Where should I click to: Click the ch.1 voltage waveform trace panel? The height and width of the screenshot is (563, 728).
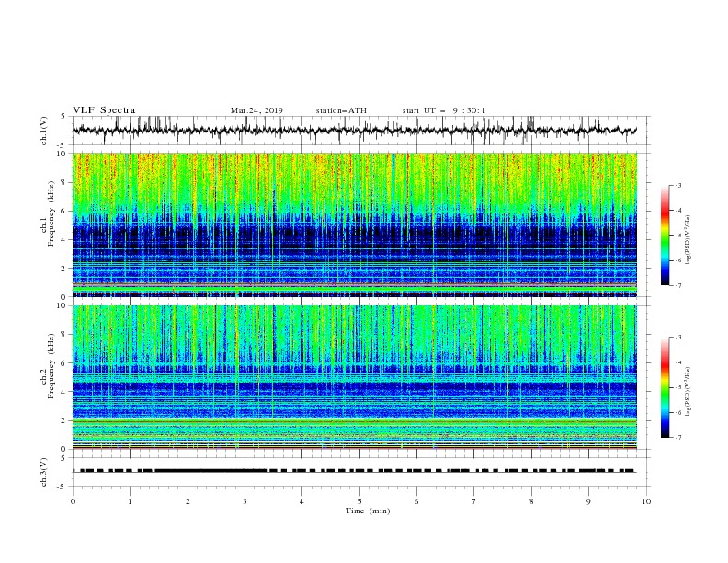tap(360, 131)
